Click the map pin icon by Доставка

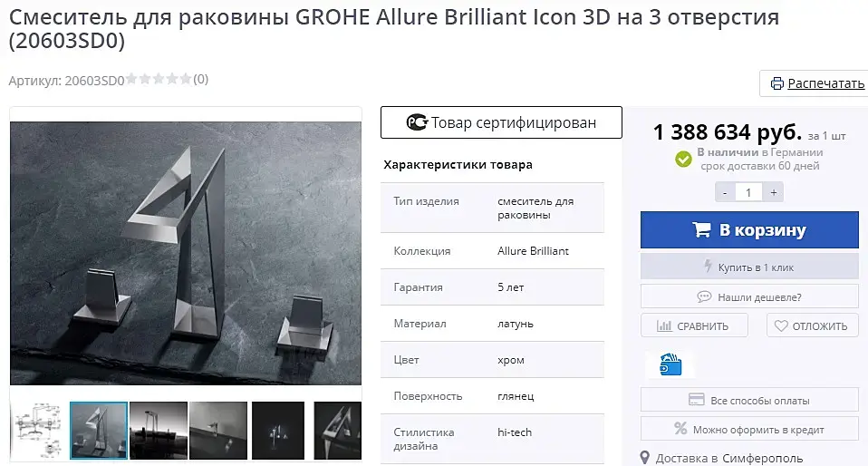(644, 458)
